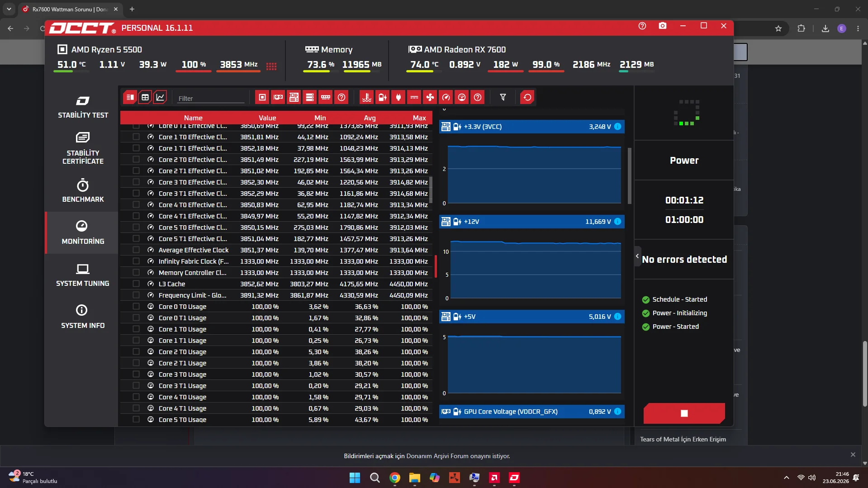Image resolution: width=868 pixels, height=488 pixels.
Task: Open the Windows Start menu
Action: tap(355, 478)
